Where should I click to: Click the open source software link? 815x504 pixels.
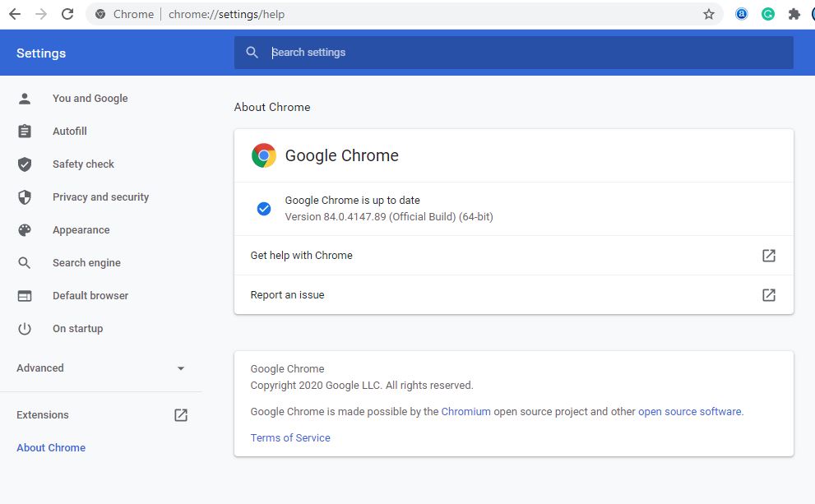coord(689,411)
